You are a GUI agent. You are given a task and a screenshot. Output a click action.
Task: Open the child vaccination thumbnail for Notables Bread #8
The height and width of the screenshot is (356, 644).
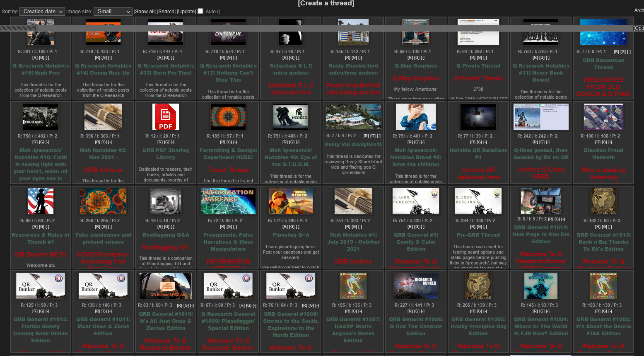(x=416, y=117)
